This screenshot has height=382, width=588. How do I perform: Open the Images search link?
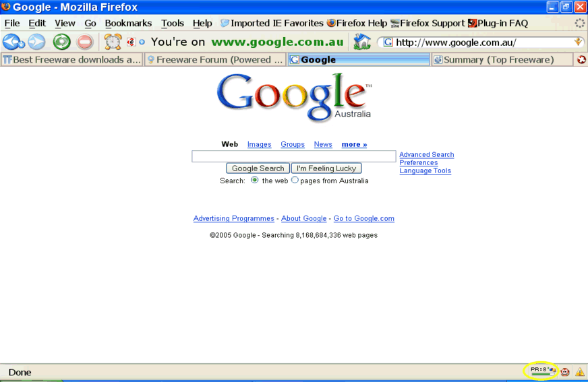[259, 144]
